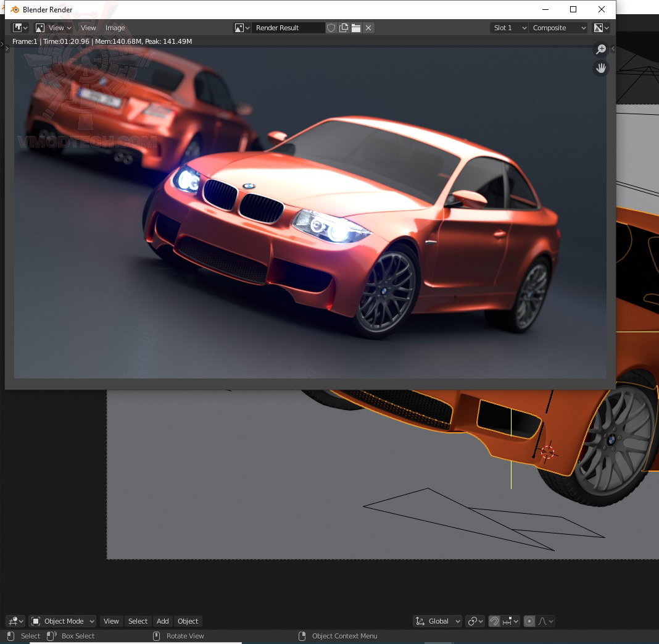Image resolution: width=659 pixels, height=644 pixels.
Task: Click the Rotate View status bar hint
Action: [x=178, y=635]
